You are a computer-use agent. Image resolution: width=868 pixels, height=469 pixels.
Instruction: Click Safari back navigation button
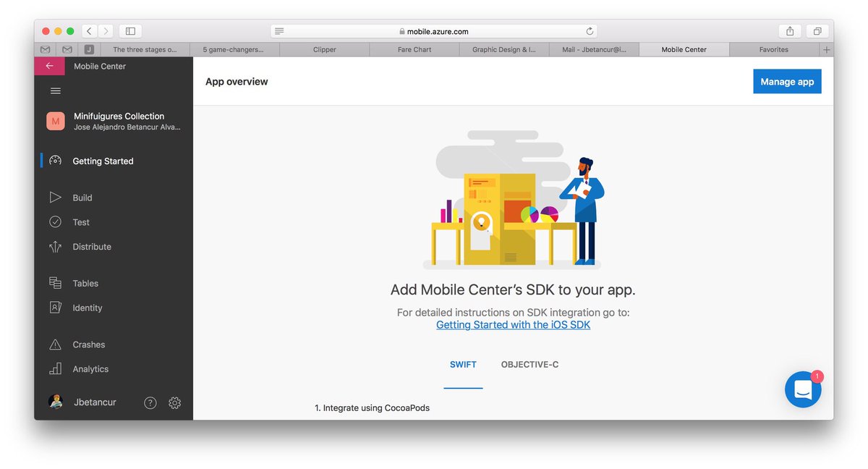[x=89, y=31]
